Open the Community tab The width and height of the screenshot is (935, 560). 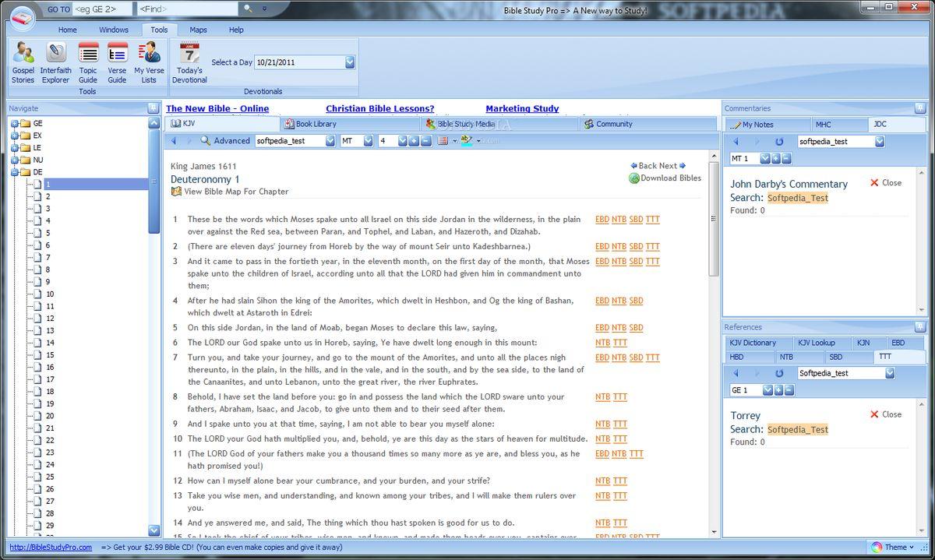point(648,124)
